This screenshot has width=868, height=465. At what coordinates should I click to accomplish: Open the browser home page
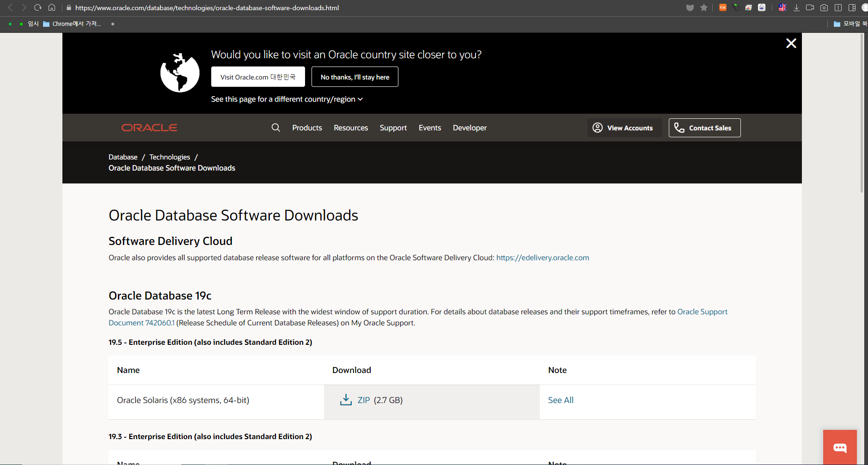[52, 7]
